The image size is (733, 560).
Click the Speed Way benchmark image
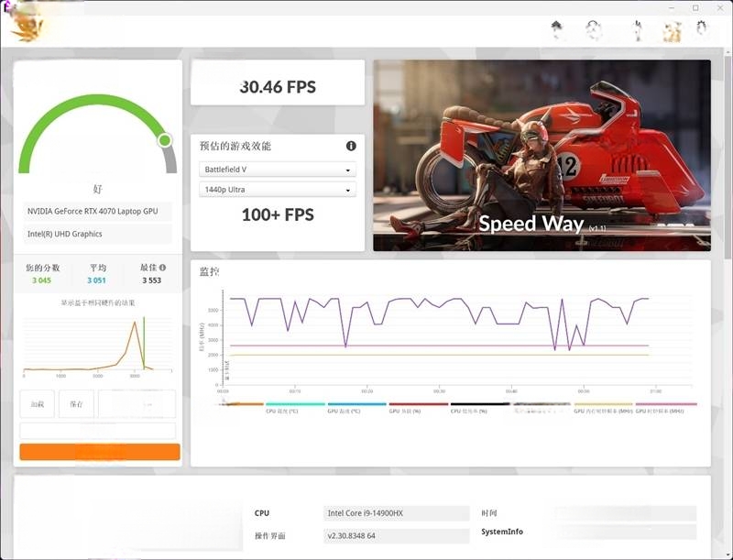tap(542, 155)
